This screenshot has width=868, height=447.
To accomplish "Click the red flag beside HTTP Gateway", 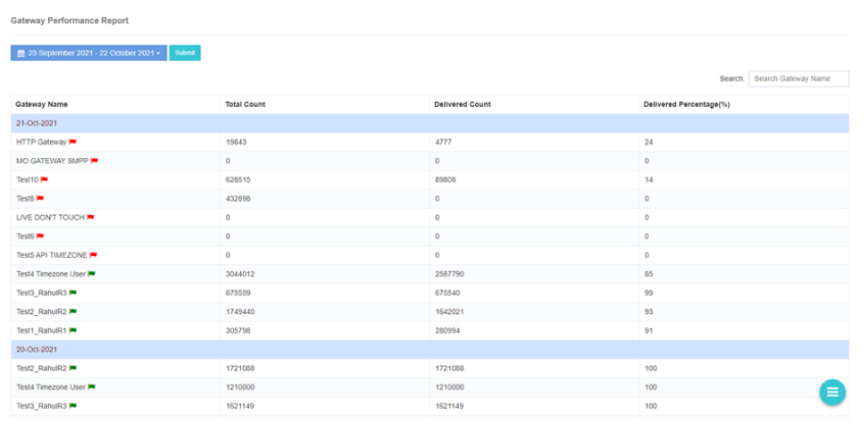I will click(73, 142).
